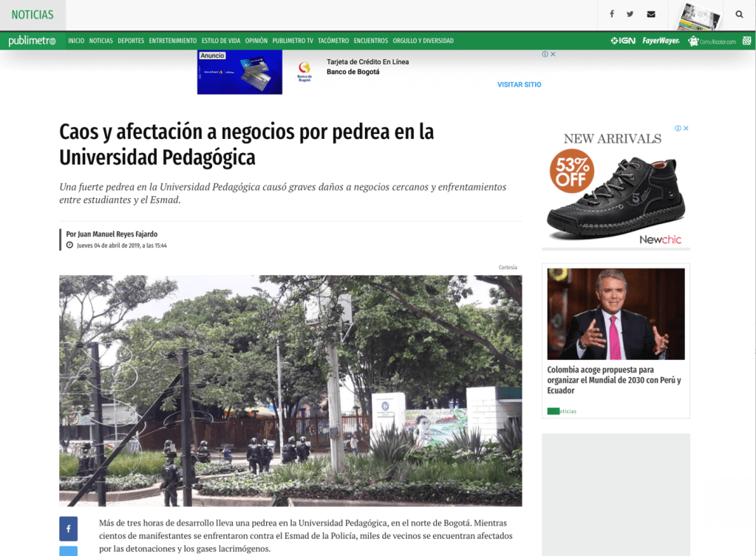The height and width of the screenshot is (556, 756).
Task: Click the main article photo of riot police
Action: pos(290,390)
